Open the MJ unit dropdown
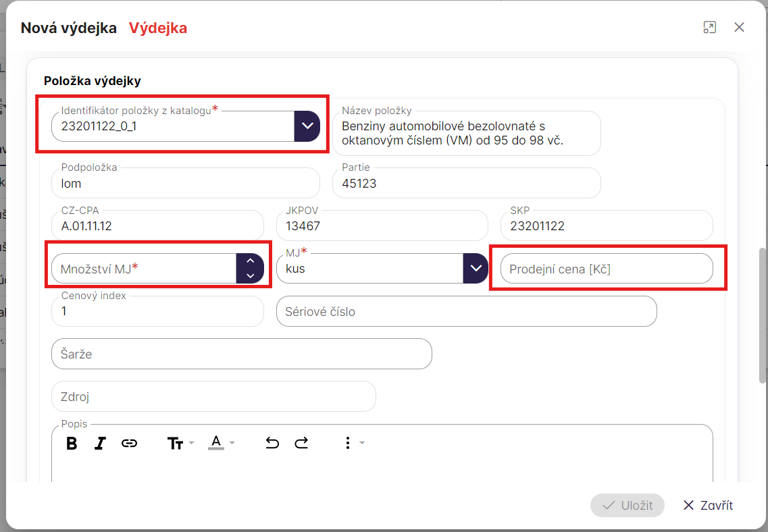Image resolution: width=768 pixels, height=532 pixels. 476,268
